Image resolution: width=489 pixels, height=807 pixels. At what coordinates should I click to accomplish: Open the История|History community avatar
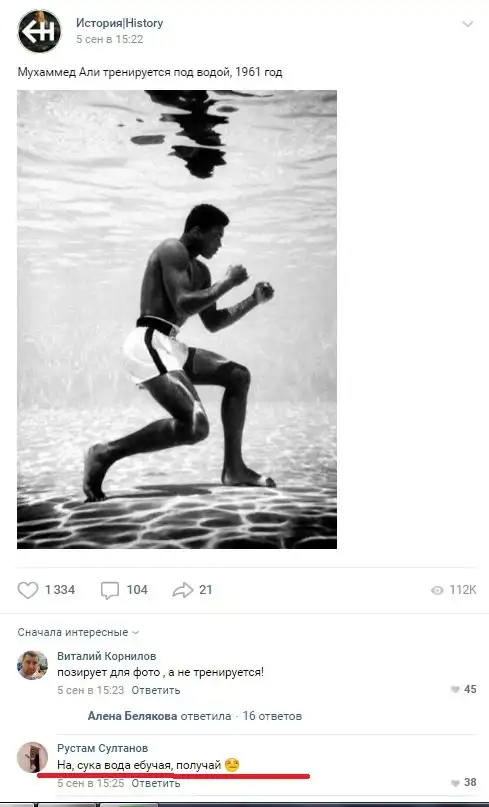(x=39, y=31)
